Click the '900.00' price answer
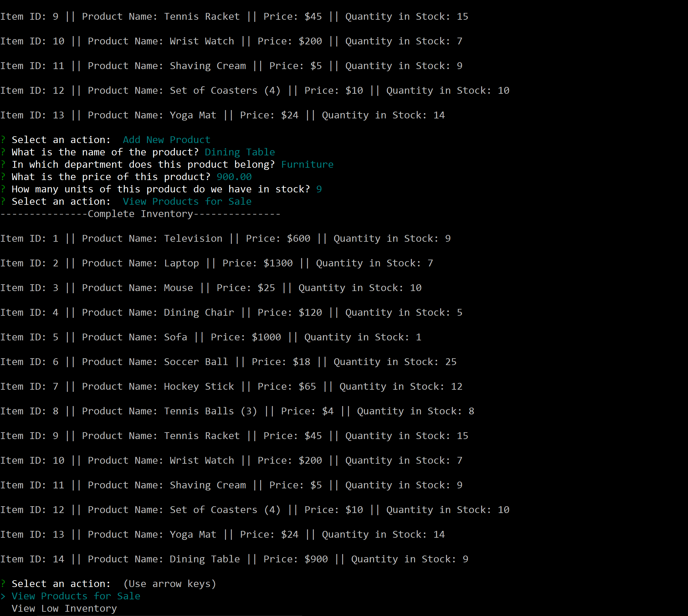688x616 pixels. (234, 177)
